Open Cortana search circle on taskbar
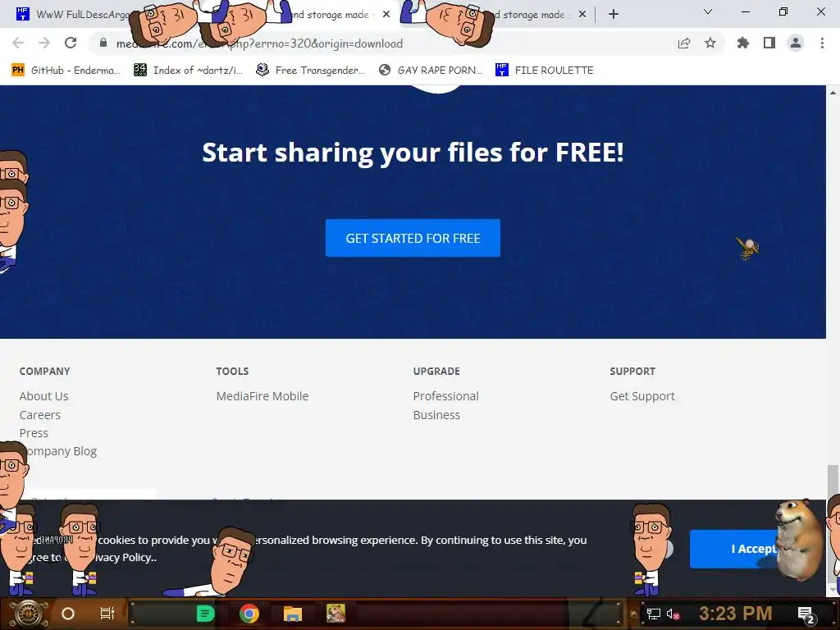 68,614
